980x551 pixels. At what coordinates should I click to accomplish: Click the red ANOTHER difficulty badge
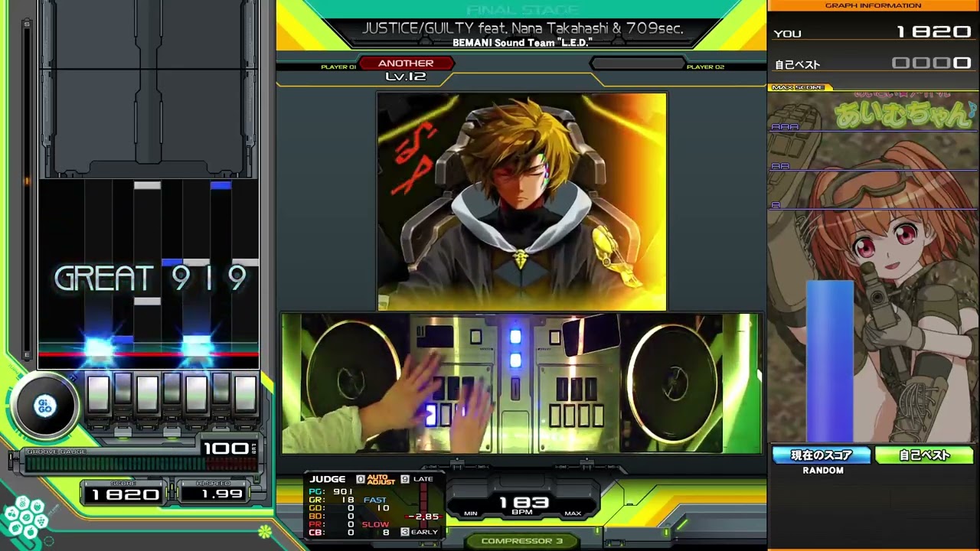[406, 64]
